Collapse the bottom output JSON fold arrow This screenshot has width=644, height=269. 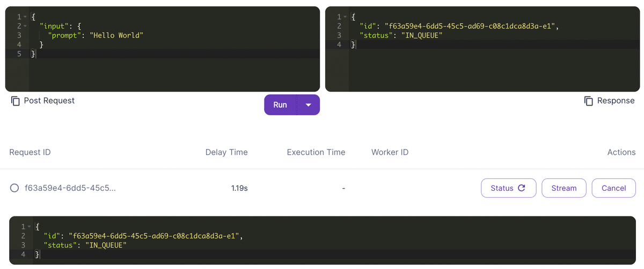coord(29,227)
